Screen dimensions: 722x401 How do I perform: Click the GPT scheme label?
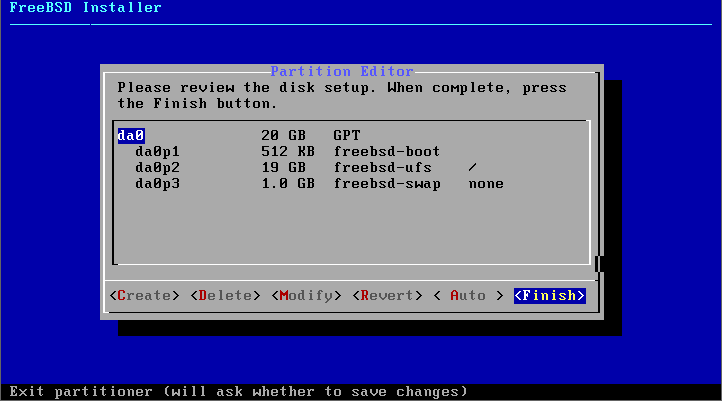point(347,135)
